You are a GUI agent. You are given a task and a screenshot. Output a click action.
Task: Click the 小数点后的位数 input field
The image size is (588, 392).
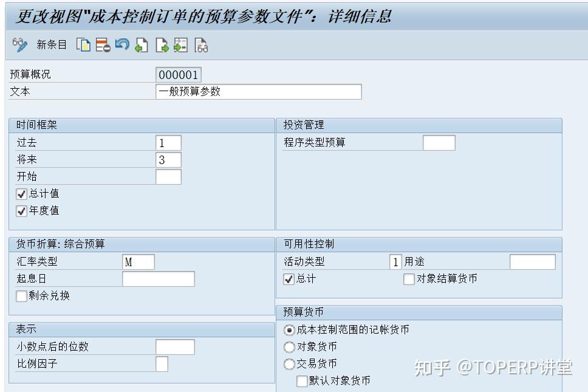click(175, 347)
